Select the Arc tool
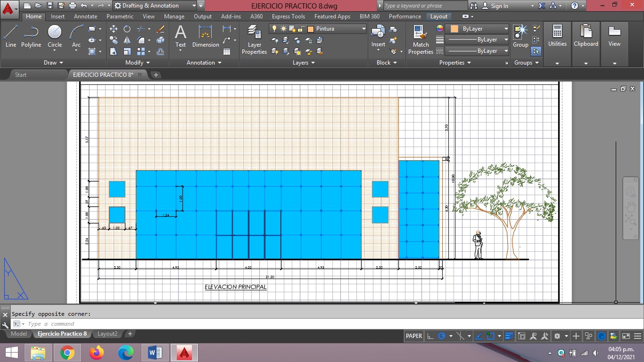 coord(76,37)
